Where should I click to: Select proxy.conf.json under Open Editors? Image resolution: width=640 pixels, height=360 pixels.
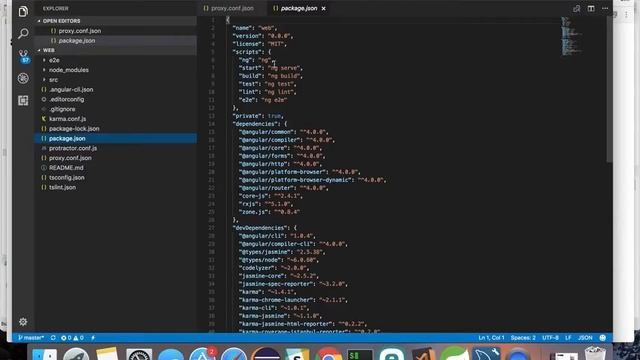pos(116,31)
